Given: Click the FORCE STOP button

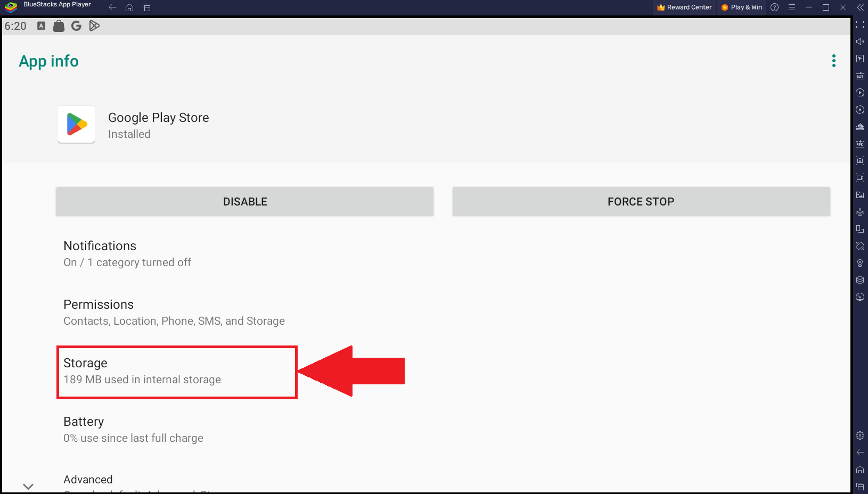Looking at the screenshot, I should [x=641, y=201].
